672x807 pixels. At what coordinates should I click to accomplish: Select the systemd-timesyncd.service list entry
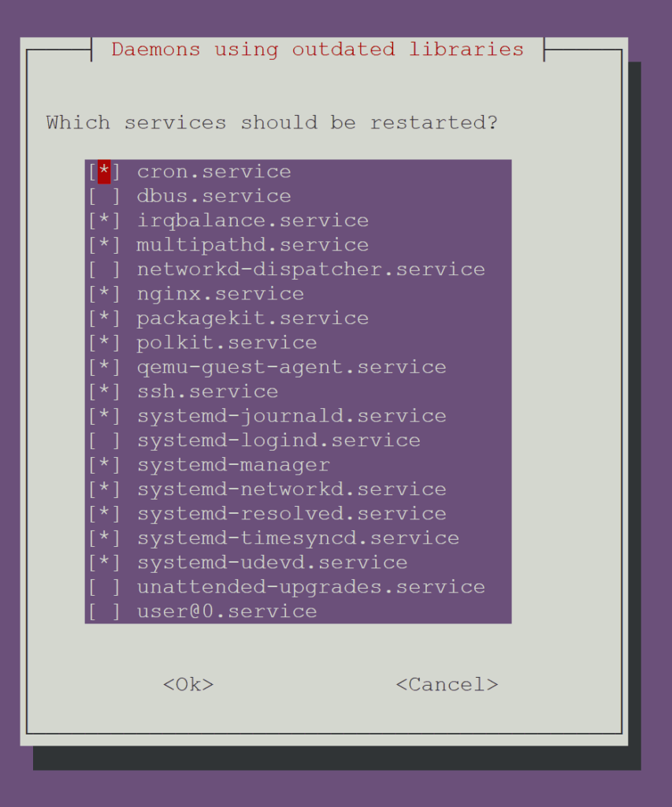coord(298,538)
